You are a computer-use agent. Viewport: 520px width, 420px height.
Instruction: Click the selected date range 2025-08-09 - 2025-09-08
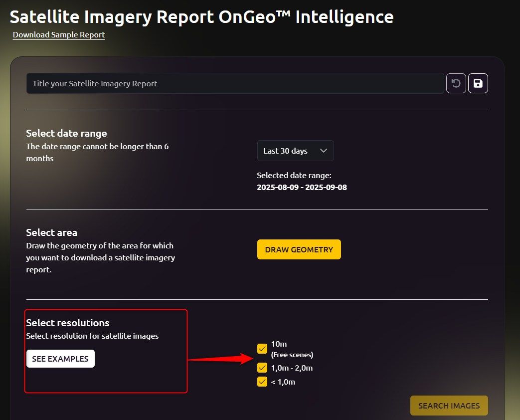point(302,188)
